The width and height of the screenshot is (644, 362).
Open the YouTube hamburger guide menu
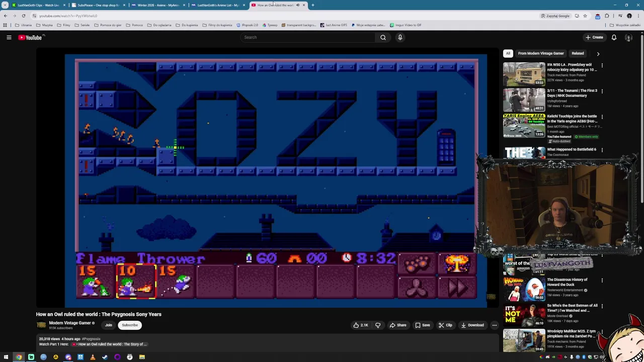[x=9, y=37]
